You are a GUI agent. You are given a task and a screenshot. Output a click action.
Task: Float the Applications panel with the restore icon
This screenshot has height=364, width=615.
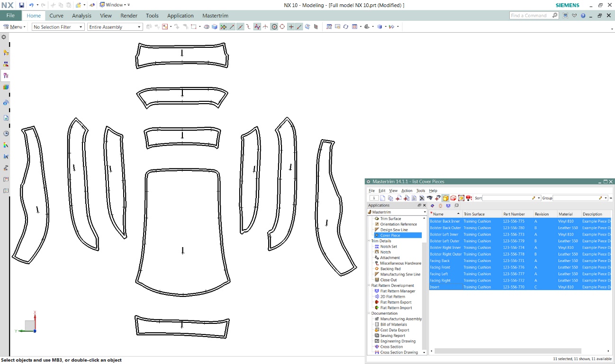419,205
